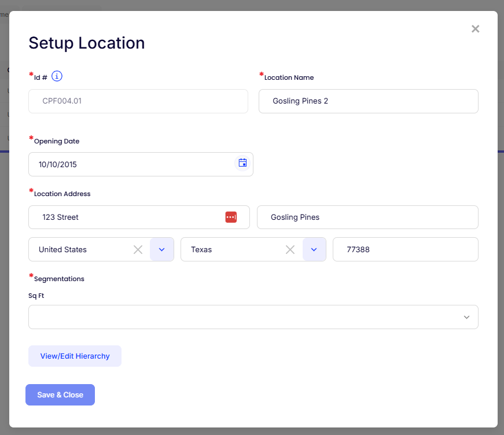Viewport: 504px width, 435px height.
Task: Clear the Texas state selection
Action: 290,249
